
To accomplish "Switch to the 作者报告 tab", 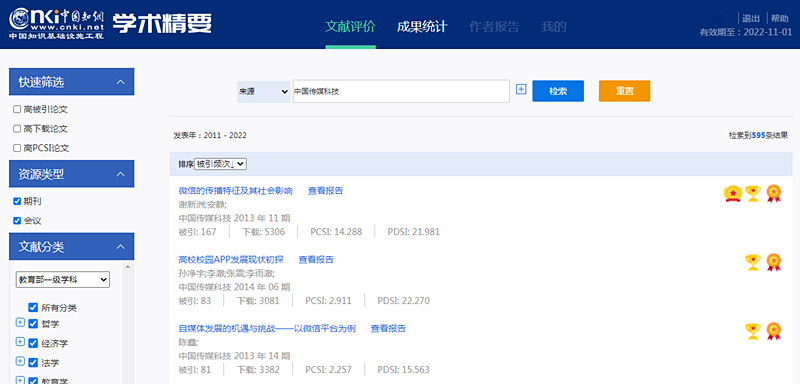I will 494,27.
